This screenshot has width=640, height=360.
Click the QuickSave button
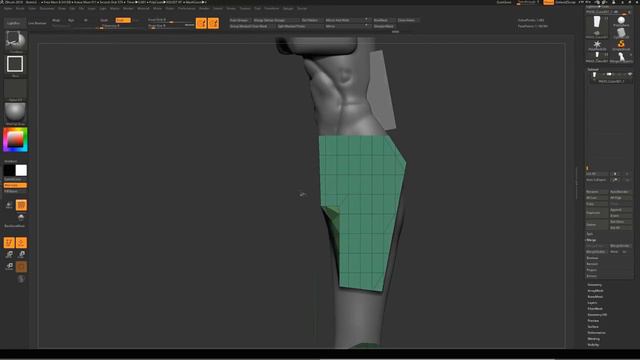coord(504,2)
